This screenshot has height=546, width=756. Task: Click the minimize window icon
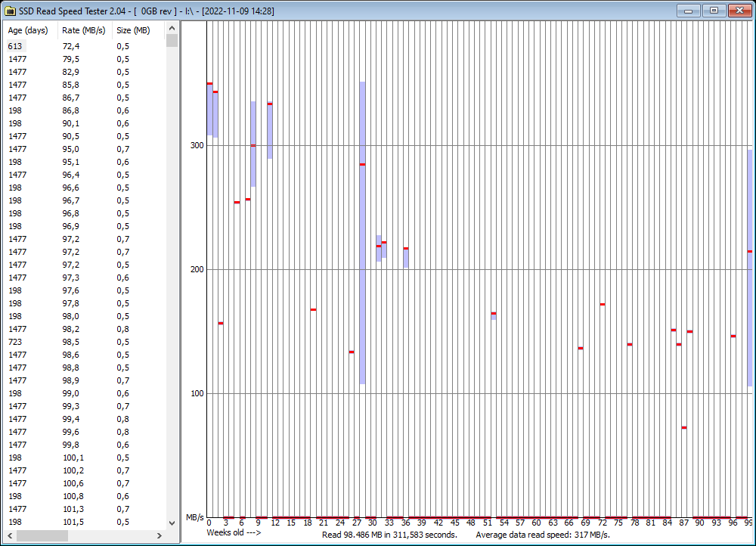point(688,11)
